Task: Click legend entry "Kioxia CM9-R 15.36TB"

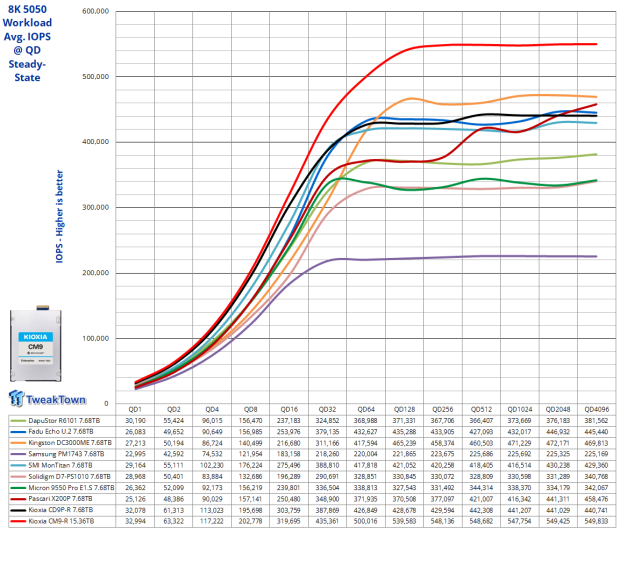Action: click(61, 521)
